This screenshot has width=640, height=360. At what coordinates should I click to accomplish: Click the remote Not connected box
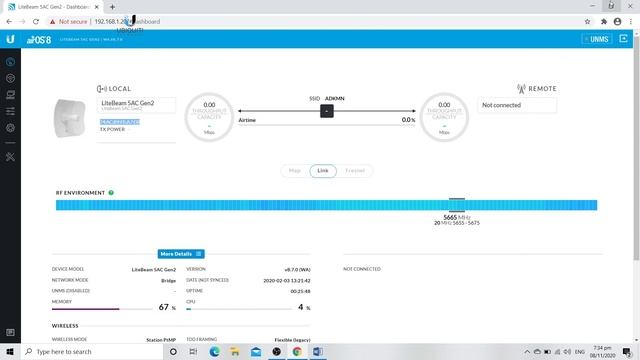coord(517,105)
